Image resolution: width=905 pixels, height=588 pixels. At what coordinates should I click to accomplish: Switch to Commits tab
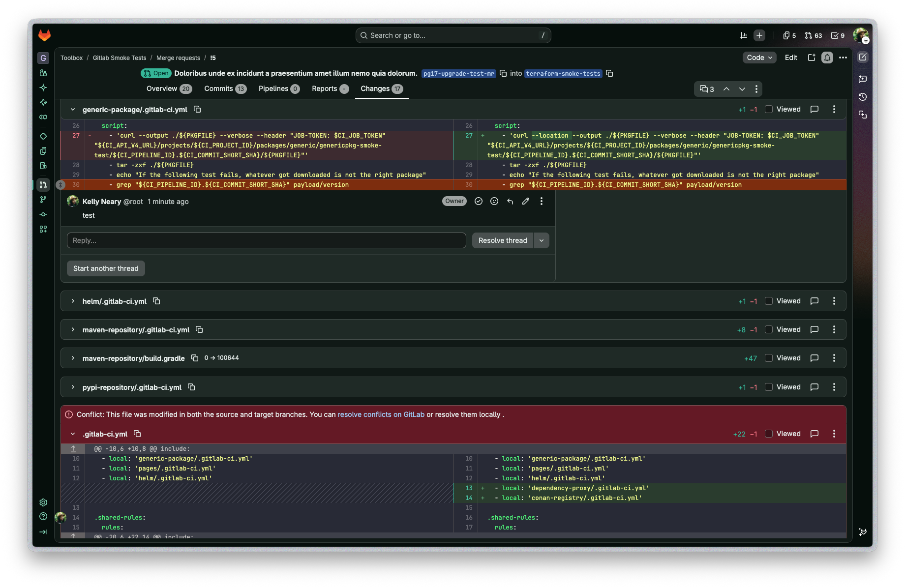225,88
